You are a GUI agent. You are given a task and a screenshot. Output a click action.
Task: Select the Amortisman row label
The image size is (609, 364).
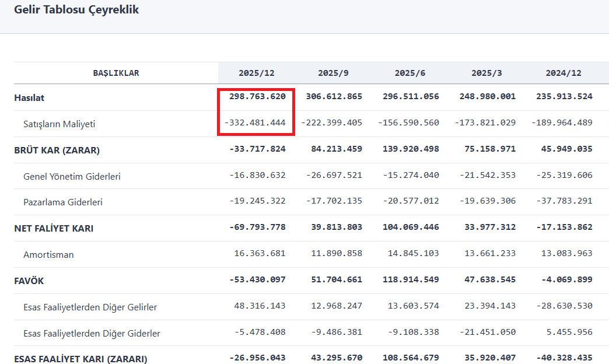coord(48,255)
